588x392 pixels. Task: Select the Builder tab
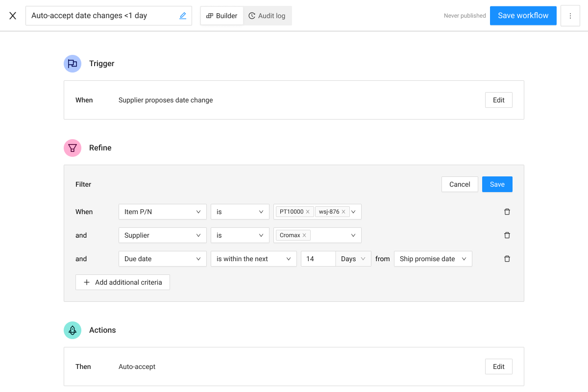(222, 16)
